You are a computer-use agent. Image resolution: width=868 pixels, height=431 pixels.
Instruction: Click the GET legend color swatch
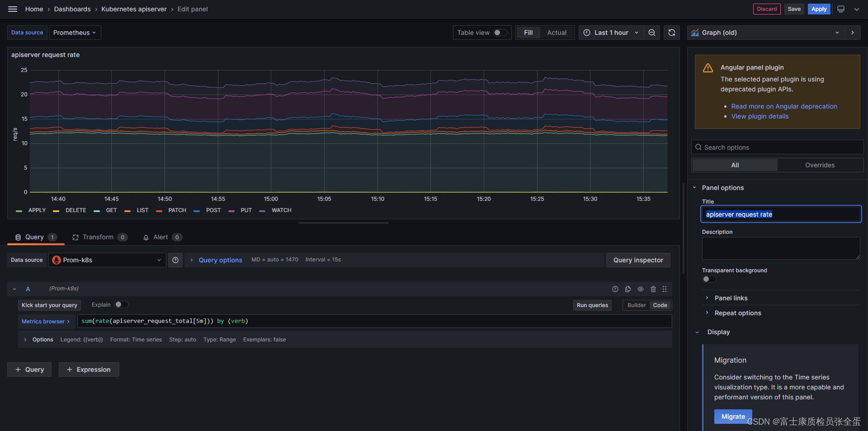tap(97, 211)
